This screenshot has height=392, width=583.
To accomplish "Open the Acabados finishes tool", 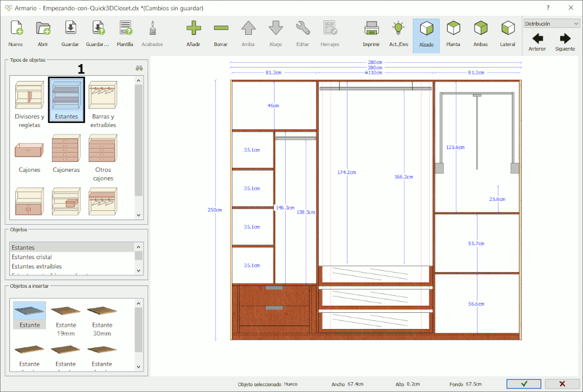I will (x=152, y=34).
